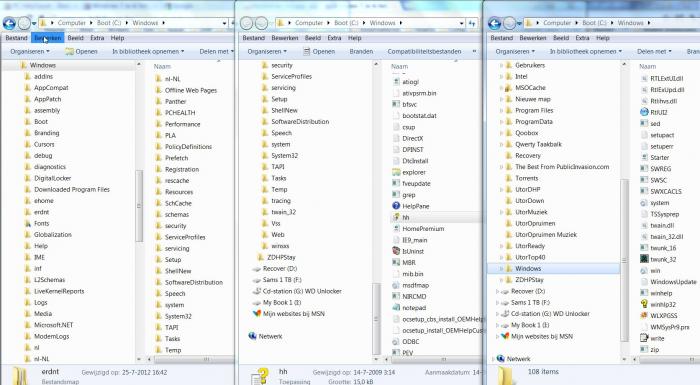Open Organiseren dropdown in middle window
This screenshot has height=385, width=700.
click(267, 51)
